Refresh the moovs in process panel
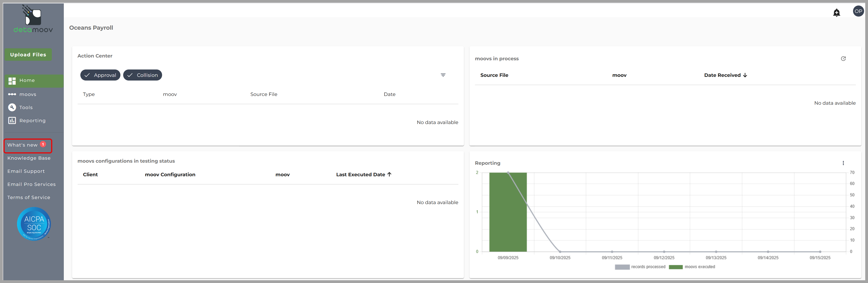868x283 pixels. click(x=843, y=59)
